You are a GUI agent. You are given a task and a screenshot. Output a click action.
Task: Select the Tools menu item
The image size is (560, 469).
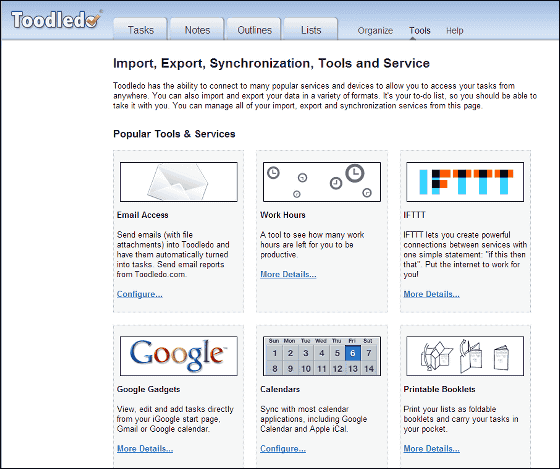[x=420, y=31]
